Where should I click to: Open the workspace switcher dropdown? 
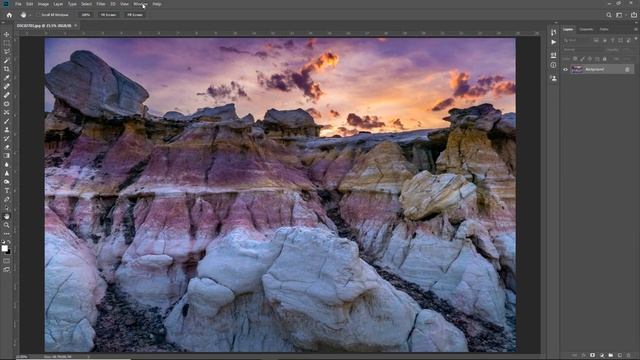(x=620, y=15)
